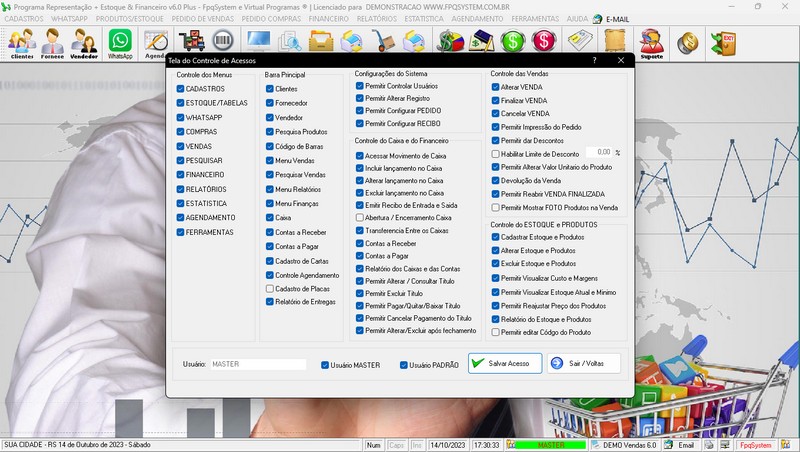Click the parchment scroll icon
The image size is (800, 452).
tap(615, 41)
